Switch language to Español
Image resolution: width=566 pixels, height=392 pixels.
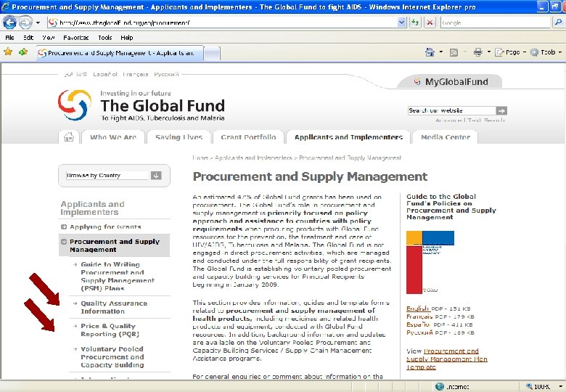point(105,74)
